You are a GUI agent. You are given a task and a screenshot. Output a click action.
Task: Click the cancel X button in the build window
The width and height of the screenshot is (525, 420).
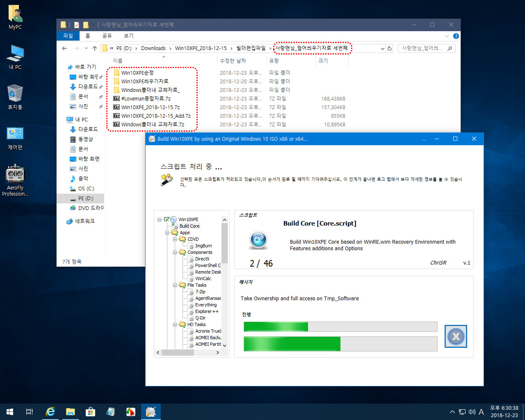[x=456, y=336]
